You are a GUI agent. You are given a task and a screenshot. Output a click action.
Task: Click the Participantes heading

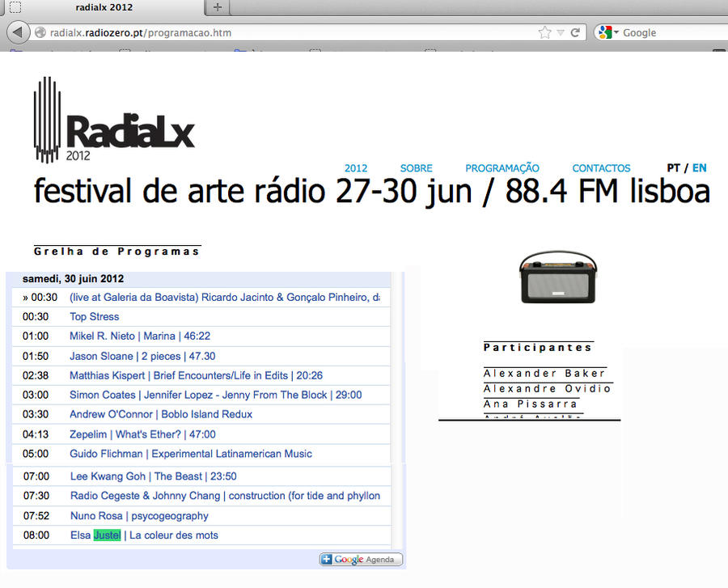538,347
